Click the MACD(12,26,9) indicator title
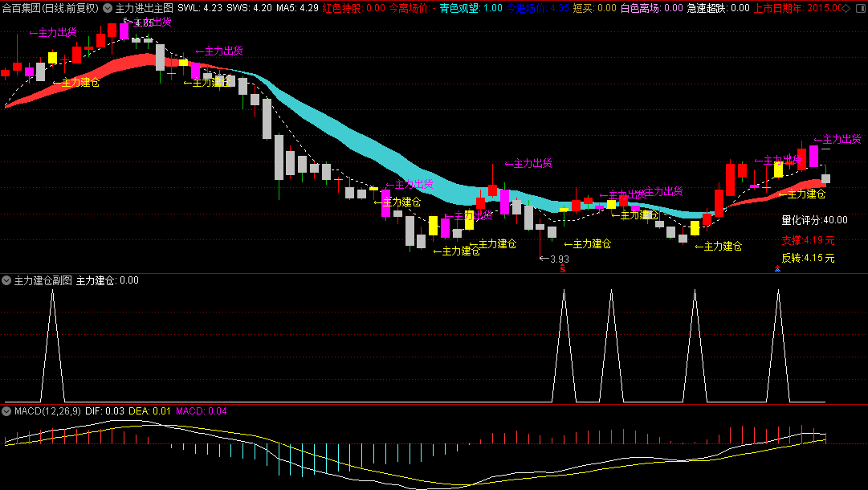Viewport: 868px width, 490px height. pos(47,410)
